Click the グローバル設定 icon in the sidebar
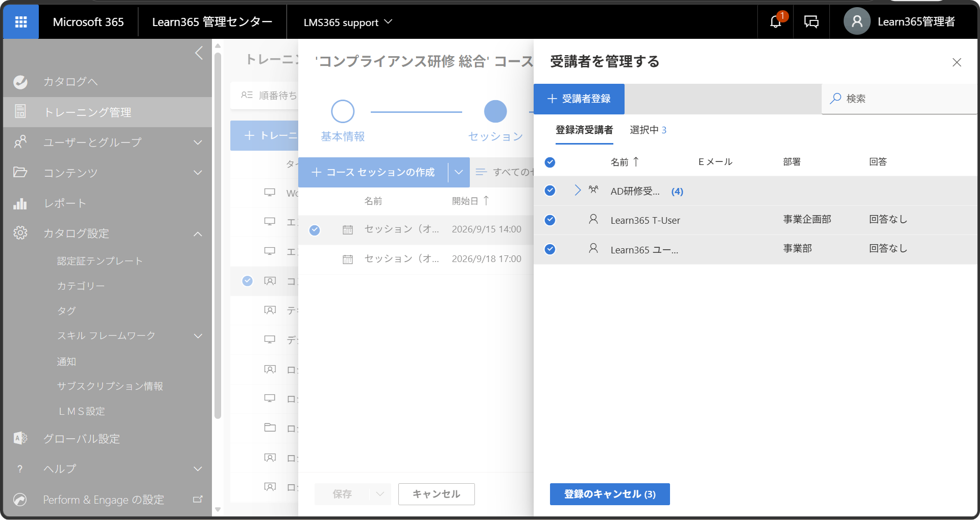 pos(20,438)
